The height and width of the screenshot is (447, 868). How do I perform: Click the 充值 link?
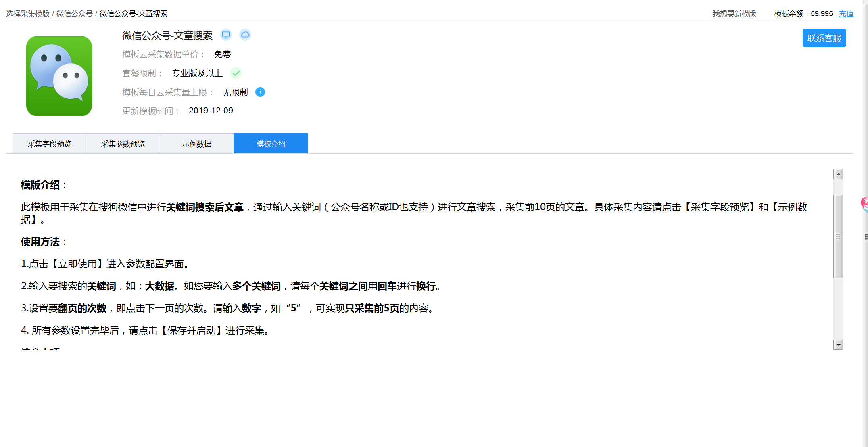pyautogui.click(x=846, y=14)
